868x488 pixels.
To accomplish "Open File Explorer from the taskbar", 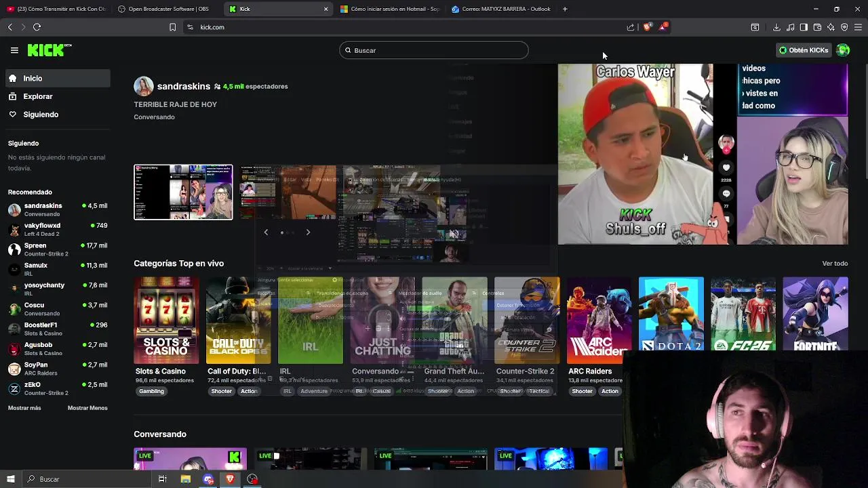I will (185, 479).
